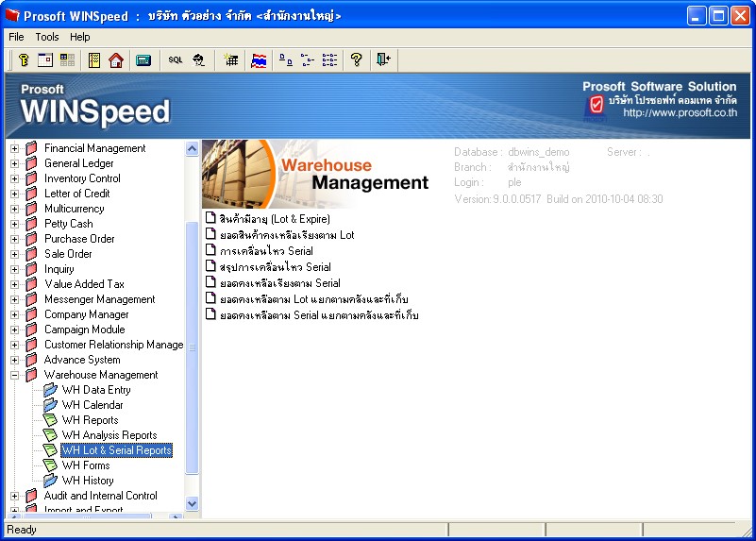This screenshot has width=756, height=541.
Task: Open the File menu
Action: click(16, 37)
